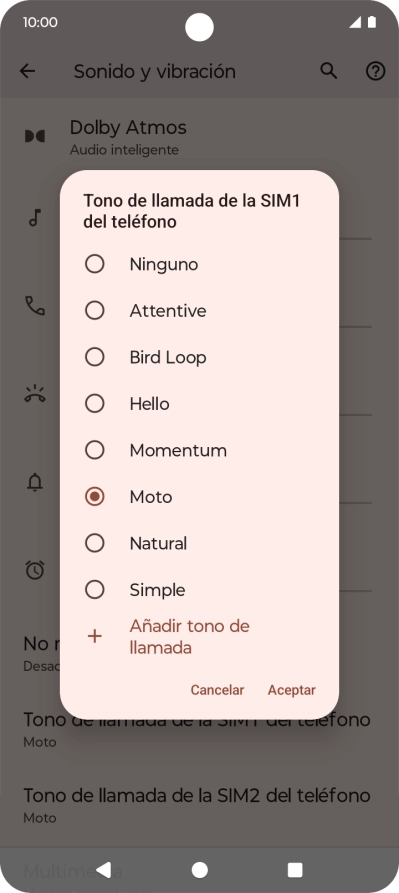
Task: Select the Moto radio button
Action: coord(94,497)
